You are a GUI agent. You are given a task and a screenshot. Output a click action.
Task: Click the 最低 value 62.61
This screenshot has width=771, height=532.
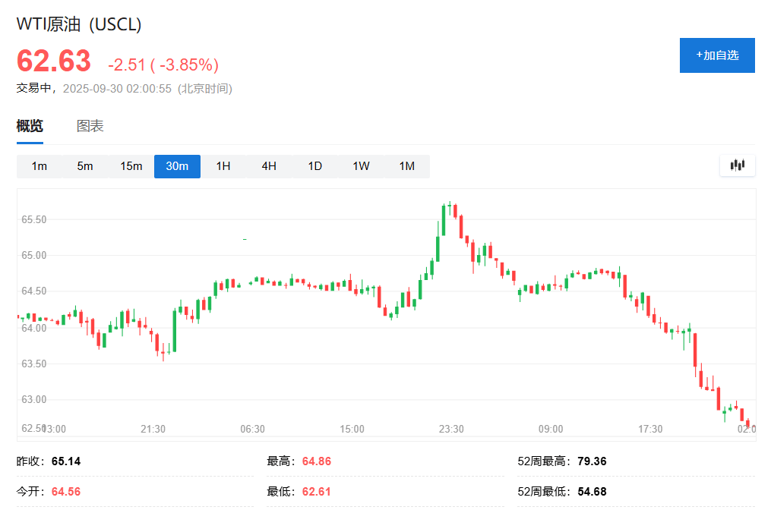click(x=316, y=491)
